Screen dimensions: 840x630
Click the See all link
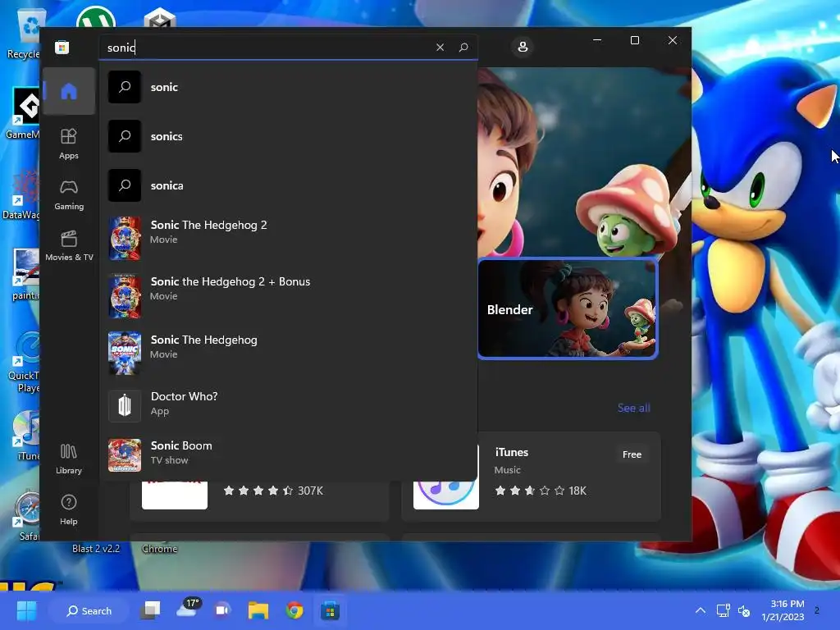pos(633,408)
